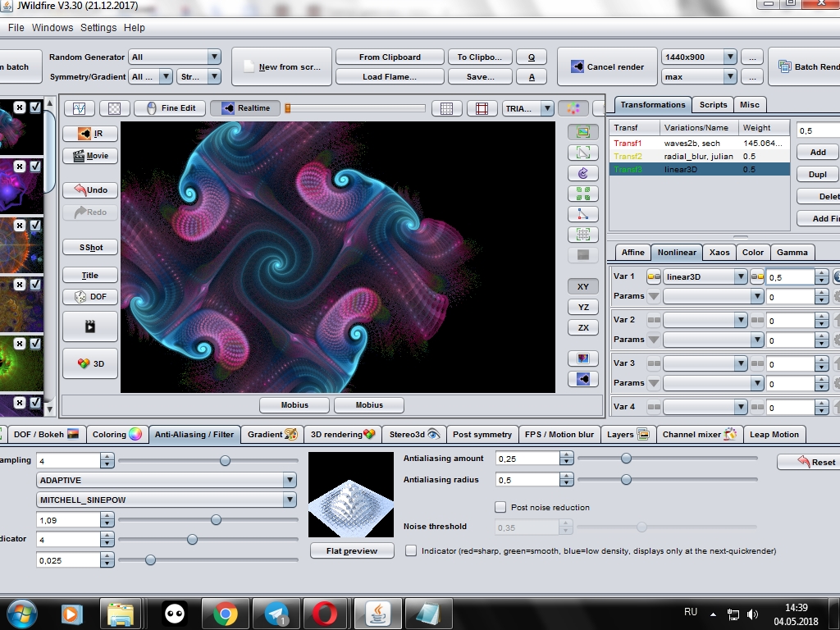Image resolution: width=840 pixels, height=630 pixels.
Task: Click the red guides frame icon button
Action: tap(482, 108)
